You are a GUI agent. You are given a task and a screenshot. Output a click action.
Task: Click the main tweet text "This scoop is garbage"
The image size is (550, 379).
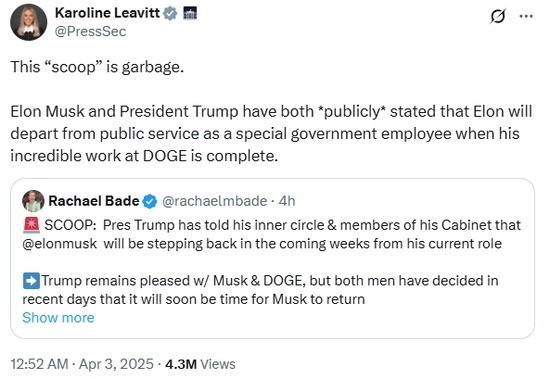[97, 67]
